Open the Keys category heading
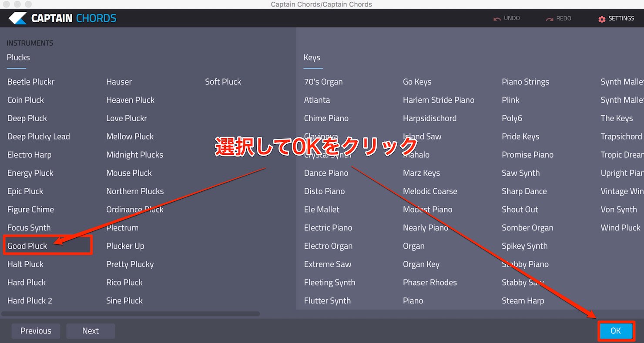 pos(312,57)
